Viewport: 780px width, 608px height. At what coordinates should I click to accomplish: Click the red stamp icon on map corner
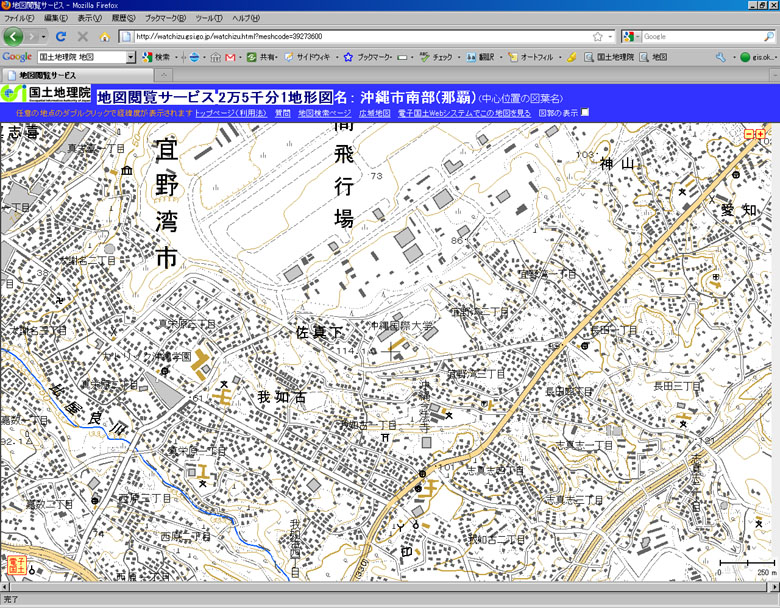click(16, 565)
